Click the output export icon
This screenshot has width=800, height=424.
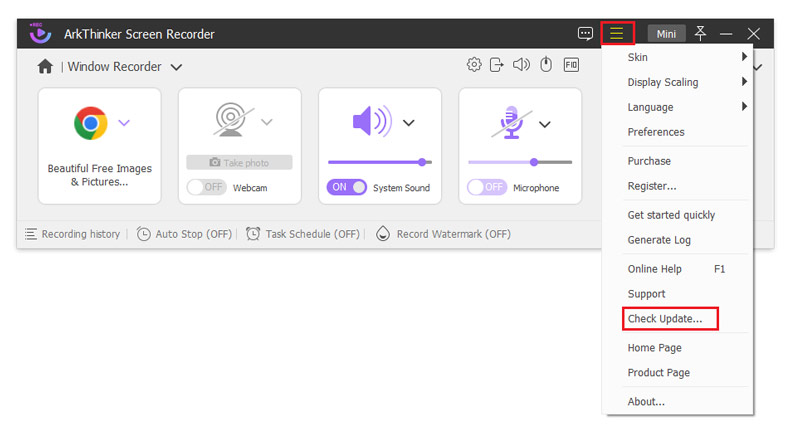(x=496, y=65)
